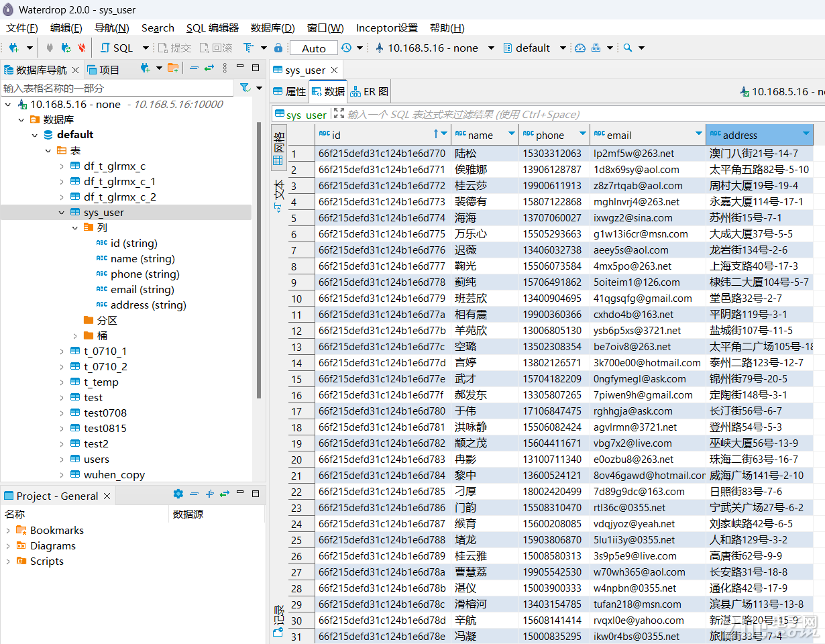Open the 导航(N) menu
The width and height of the screenshot is (825, 644).
click(112, 28)
